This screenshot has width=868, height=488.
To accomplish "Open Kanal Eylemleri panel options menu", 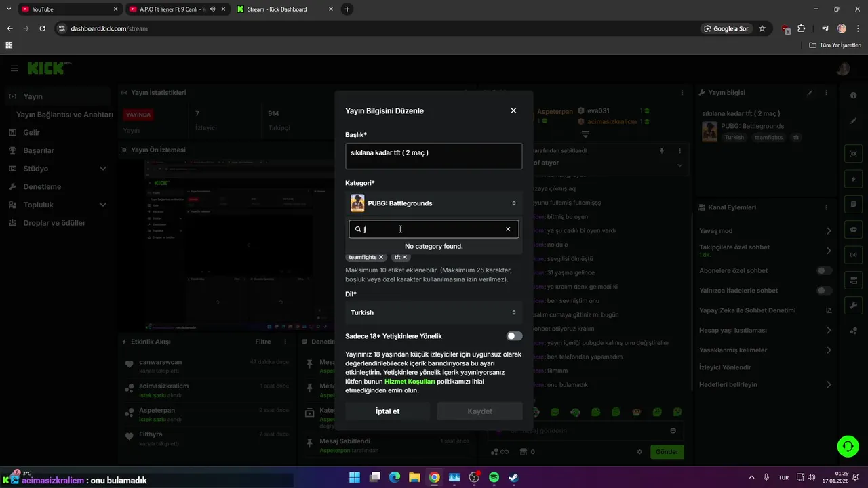I will tap(826, 207).
